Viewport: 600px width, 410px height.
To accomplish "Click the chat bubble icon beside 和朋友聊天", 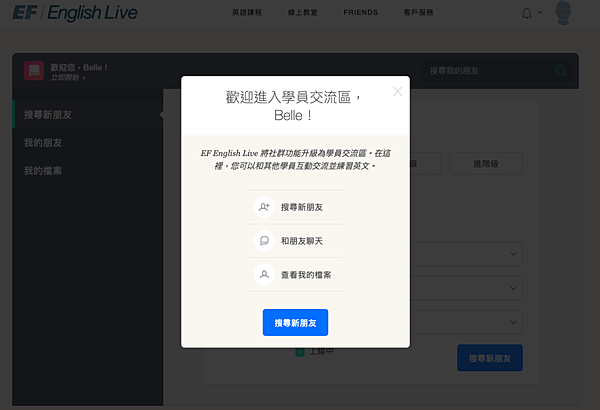I will pos(264,241).
